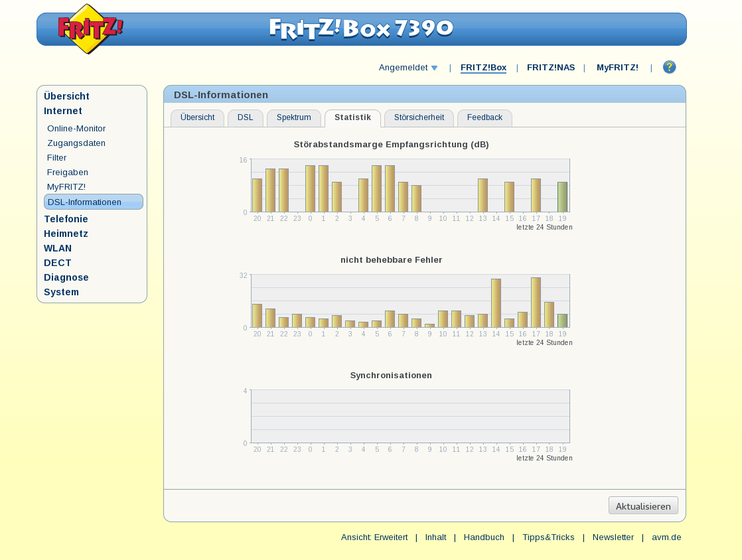Viewport: 742px width, 560px height.
Task: Expand the WLAN sidebar section
Action: tap(58, 248)
